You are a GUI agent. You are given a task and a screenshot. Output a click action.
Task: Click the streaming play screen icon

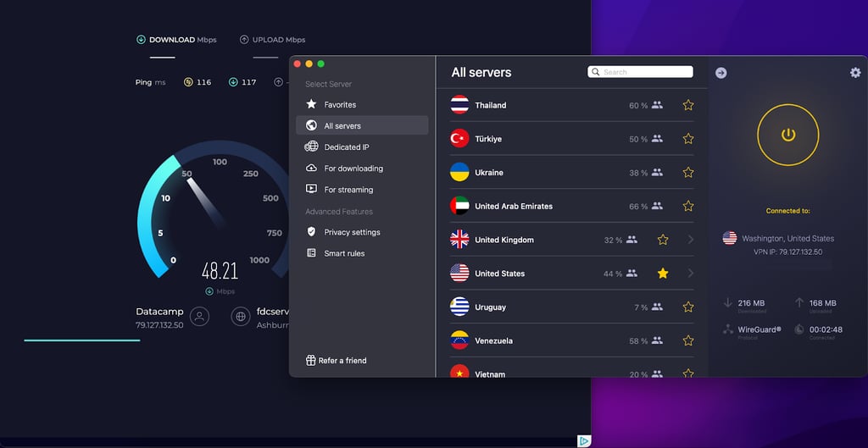pyautogui.click(x=311, y=189)
